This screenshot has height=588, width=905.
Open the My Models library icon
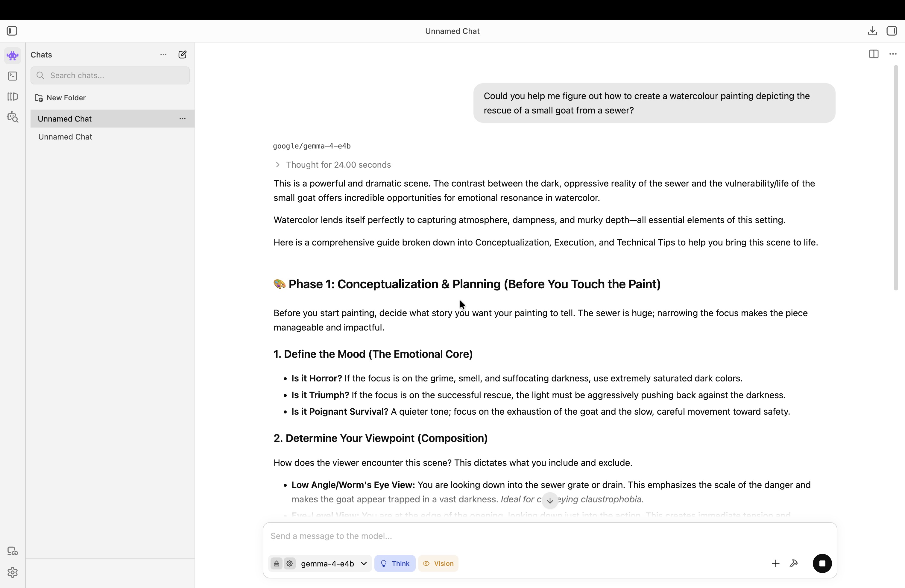tap(13, 97)
